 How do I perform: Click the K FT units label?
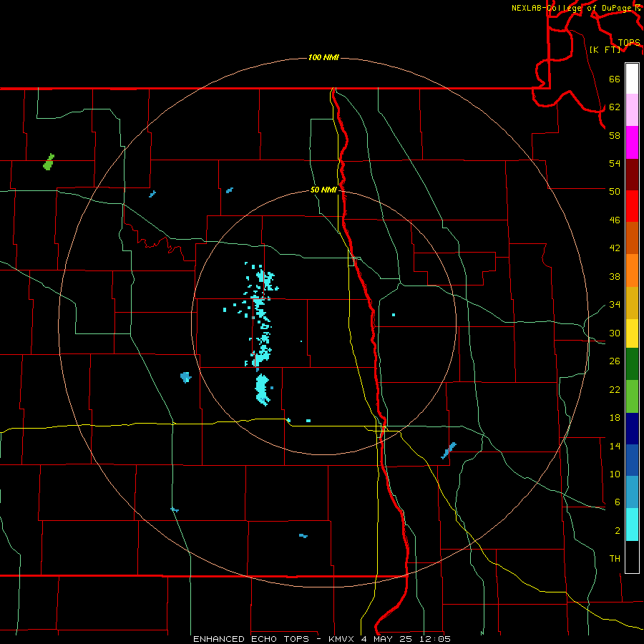pyautogui.click(x=605, y=49)
